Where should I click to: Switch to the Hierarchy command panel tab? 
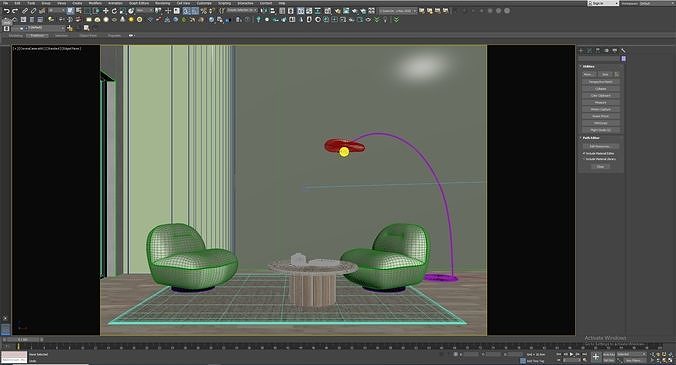598,50
